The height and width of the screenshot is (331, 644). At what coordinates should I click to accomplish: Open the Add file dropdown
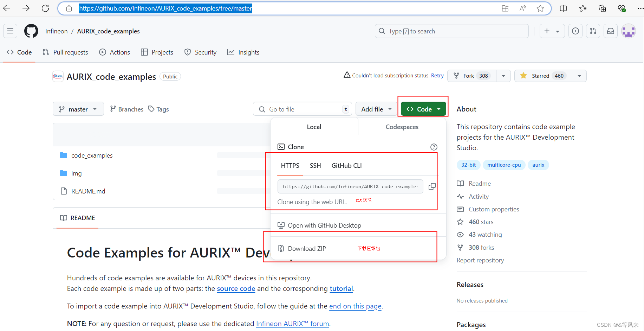pyautogui.click(x=376, y=109)
